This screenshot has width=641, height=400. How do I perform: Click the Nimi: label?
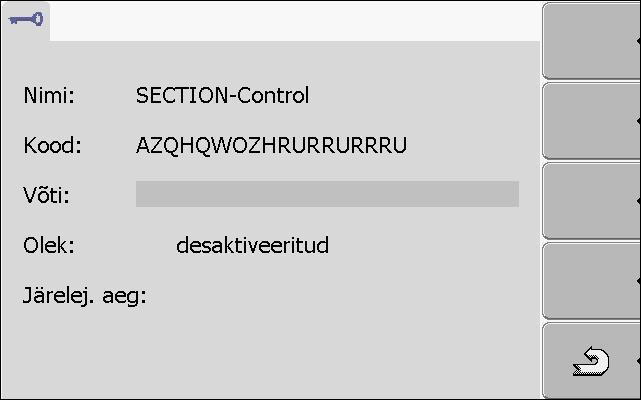coord(49,95)
